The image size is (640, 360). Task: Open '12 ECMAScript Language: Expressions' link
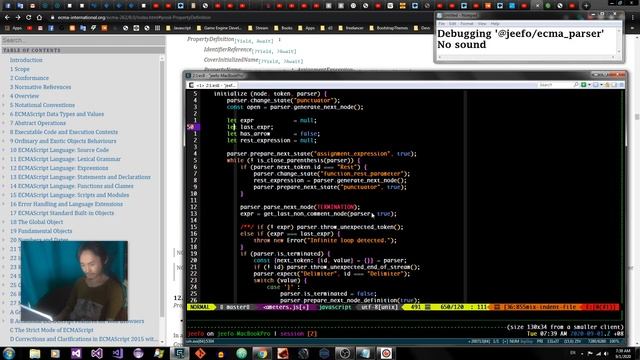click(x=59, y=168)
